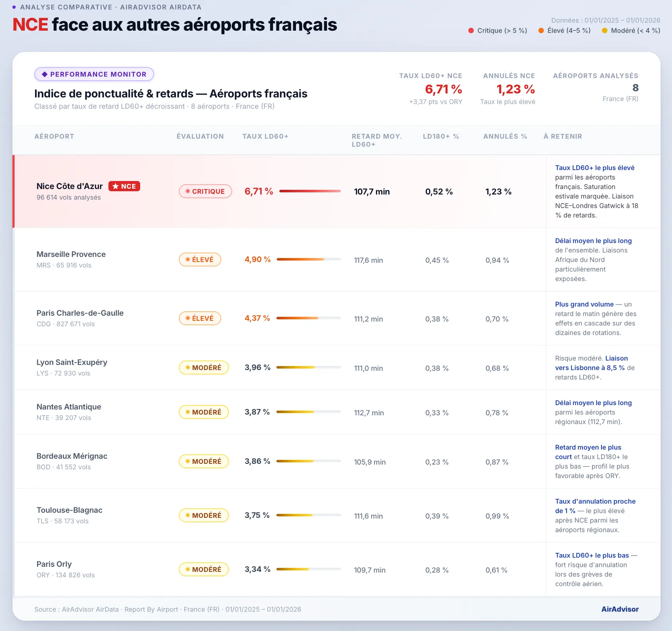Click the Nice 6,71 % progress bar

pyautogui.click(x=310, y=191)
